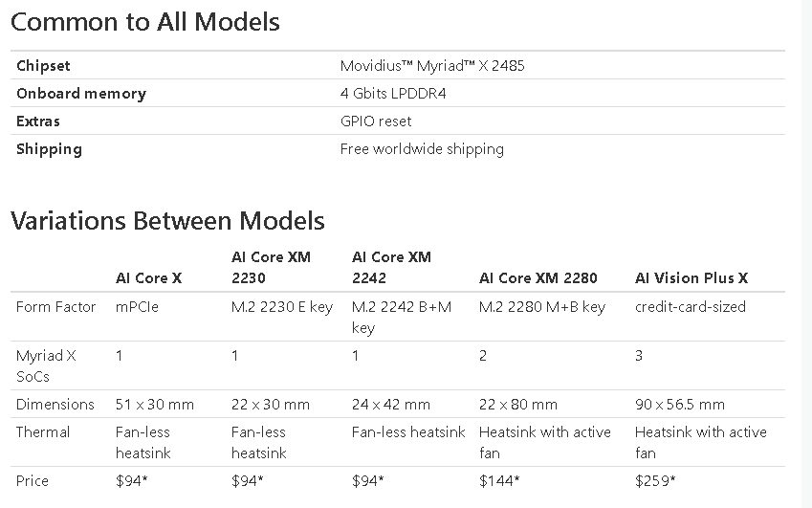
Task: Click the 'GPIO reset' extras value
Action: click(376, 121)
